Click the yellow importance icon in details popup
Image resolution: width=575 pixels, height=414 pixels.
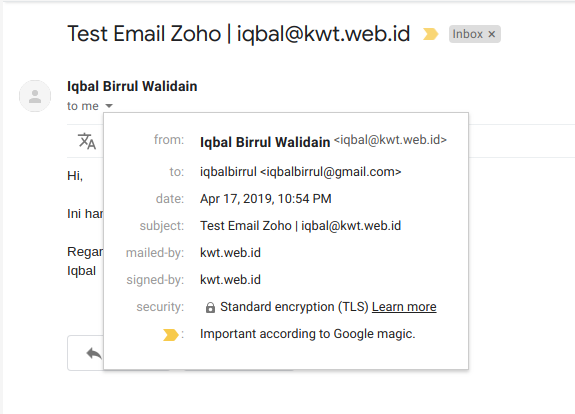pyautogui.click(x=171, y=334)
